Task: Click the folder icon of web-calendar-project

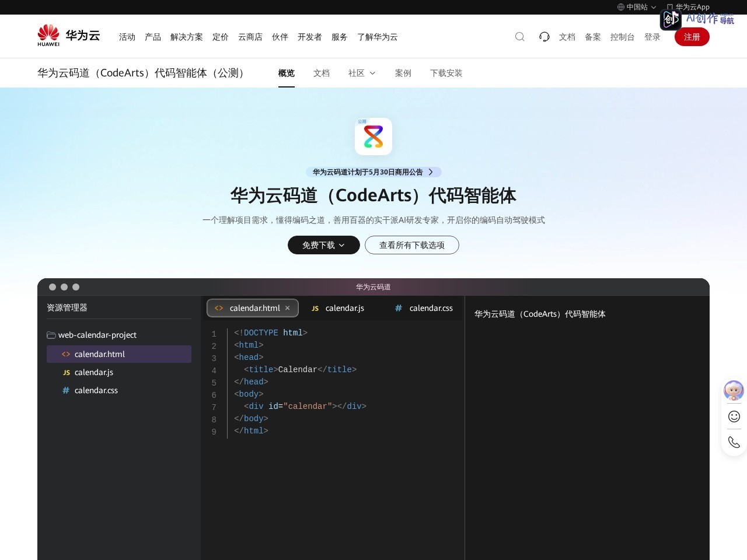Action: click(51, 335)
